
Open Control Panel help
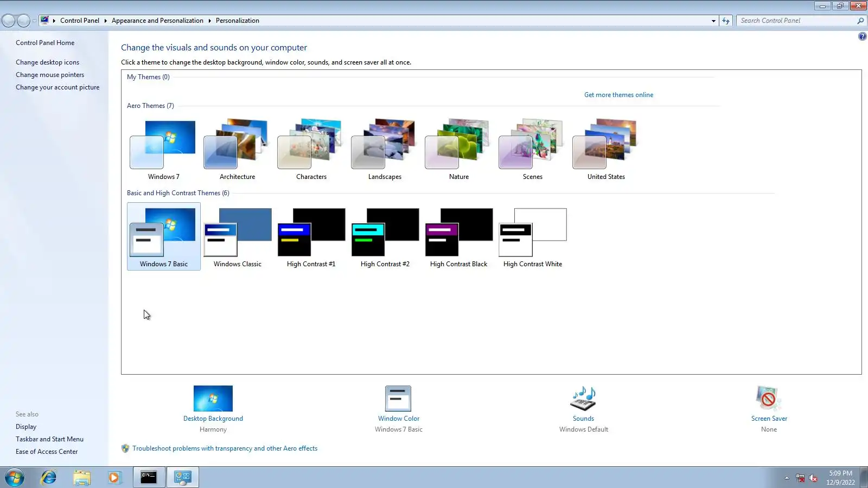pos(862,36)
